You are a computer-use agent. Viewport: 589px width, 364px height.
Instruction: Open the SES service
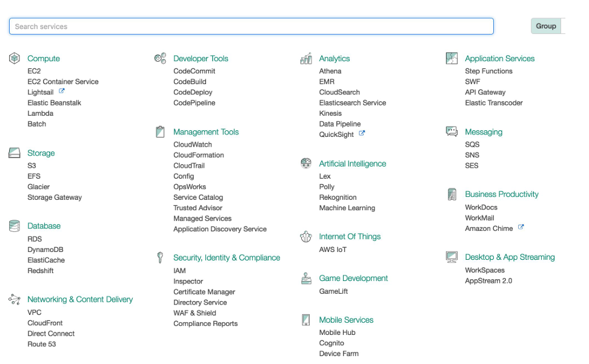[471, 165]
